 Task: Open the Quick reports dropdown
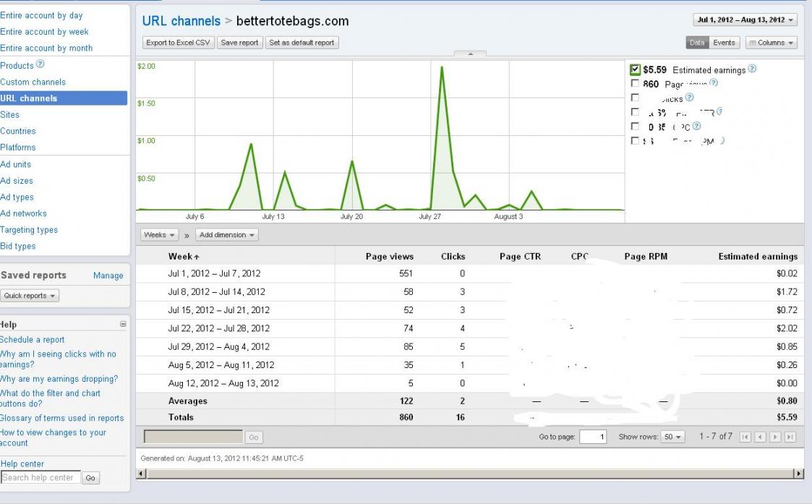click(30, 295)
